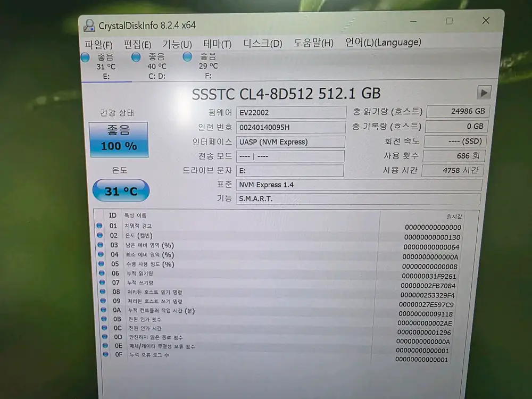
Task: Select the 전원 인가 횟수 attribute row
Action: (277, 321)
